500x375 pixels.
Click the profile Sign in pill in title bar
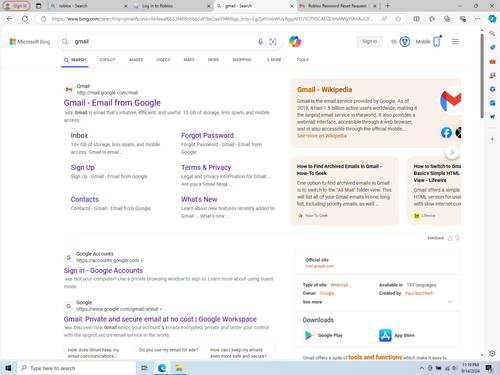(16, 6)
